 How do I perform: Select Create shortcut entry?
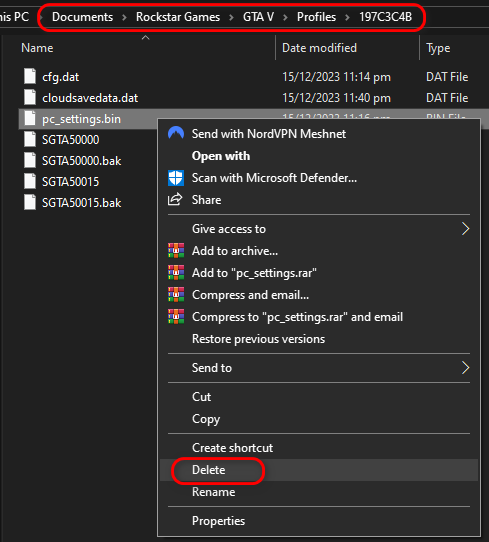(x=319, y=448)
